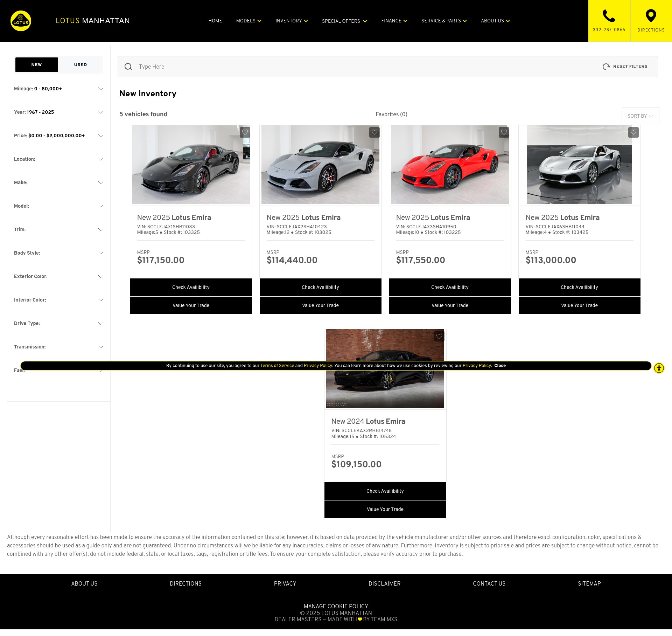
Task: Open the silver Emira on turntable photo
Action: coord(580,165)
